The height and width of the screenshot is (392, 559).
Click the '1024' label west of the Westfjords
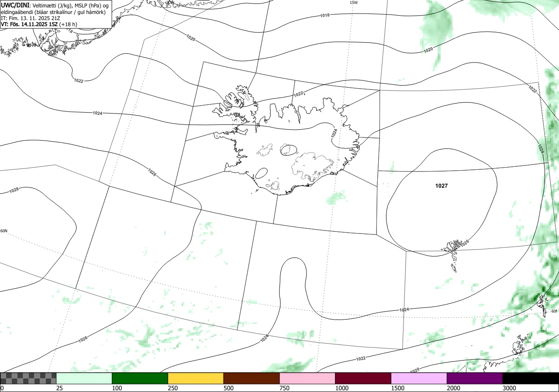[97, 113]
